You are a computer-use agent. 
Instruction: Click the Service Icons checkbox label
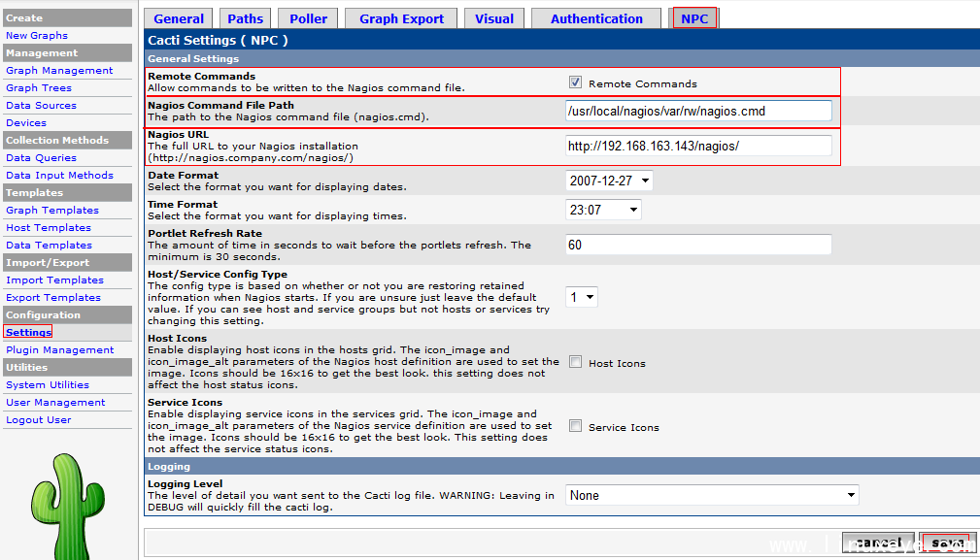click(x=624, y=428)
